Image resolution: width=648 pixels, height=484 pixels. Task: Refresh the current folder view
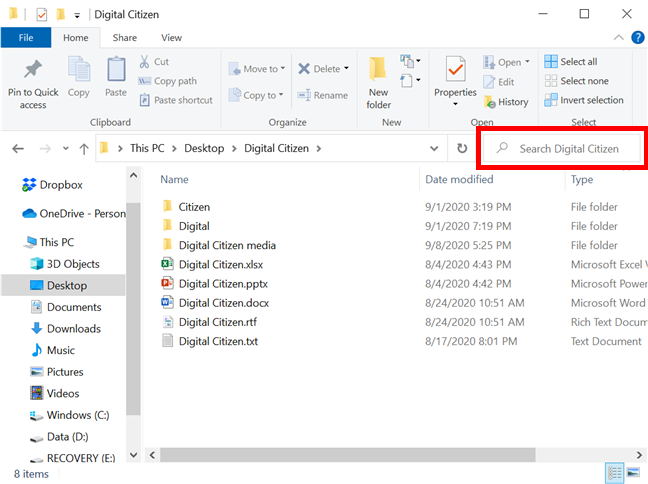(x=462, y=148)
